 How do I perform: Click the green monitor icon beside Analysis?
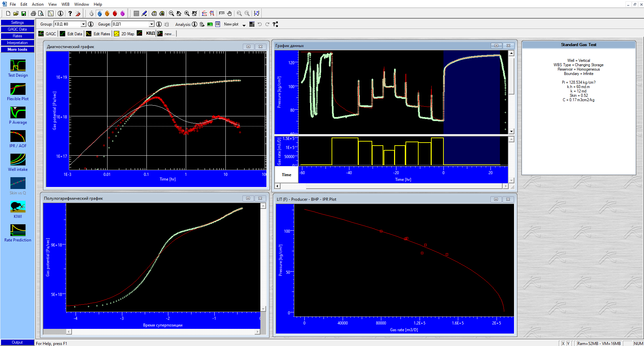coord(210,24)
